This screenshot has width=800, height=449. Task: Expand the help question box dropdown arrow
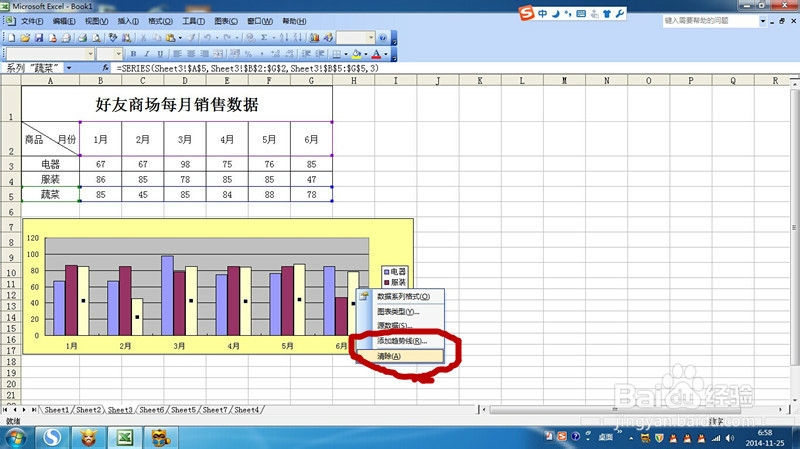tap(763, 21)
